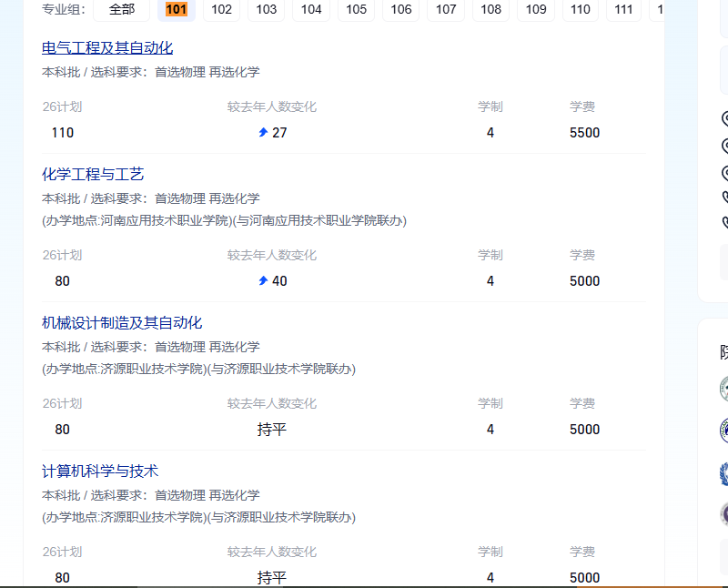The width and height of the screenshot is (728, 588).
Task: Click the plan count 80 for 机械设计制造及其自动化
Action: [x=62, y=429]
